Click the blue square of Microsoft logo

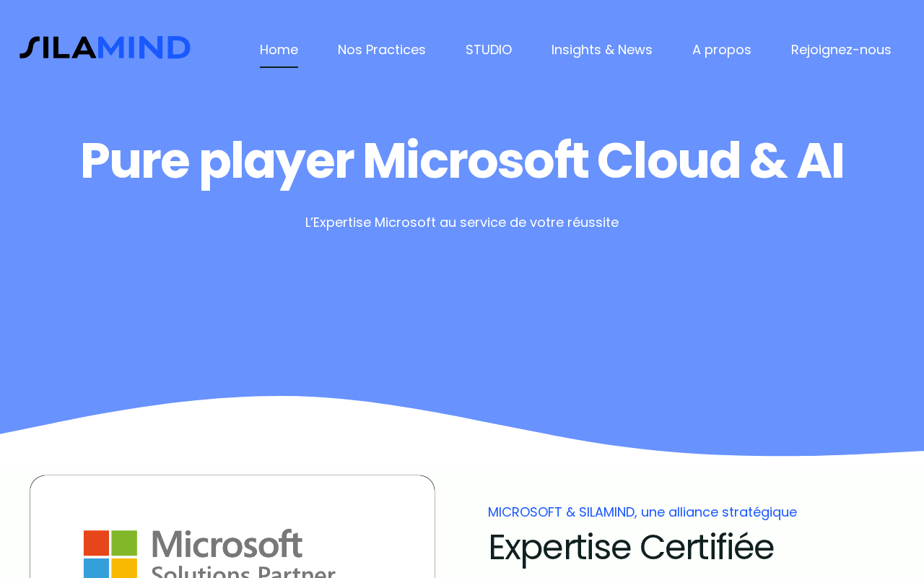[x=96, y=568]
